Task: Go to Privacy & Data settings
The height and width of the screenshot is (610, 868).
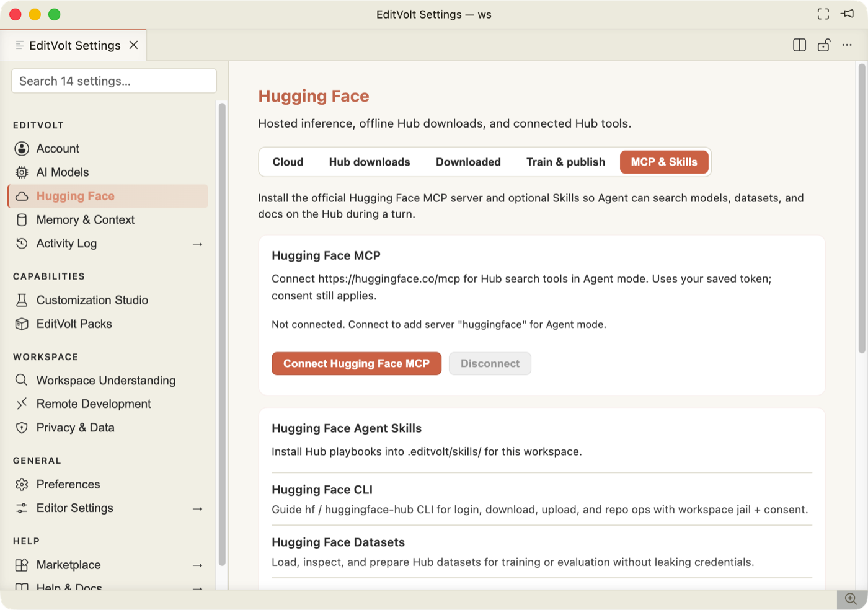Action: tap(108, 428)
